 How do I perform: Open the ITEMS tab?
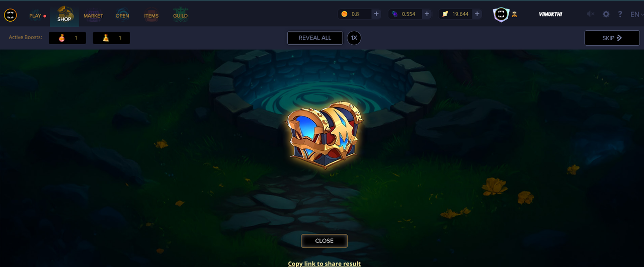pos(151,16)
